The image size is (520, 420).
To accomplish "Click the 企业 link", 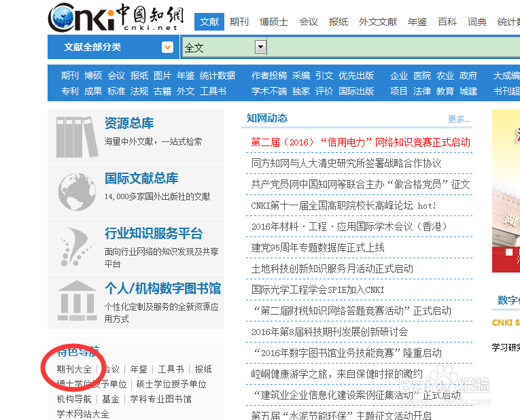I will pos(399,75).
